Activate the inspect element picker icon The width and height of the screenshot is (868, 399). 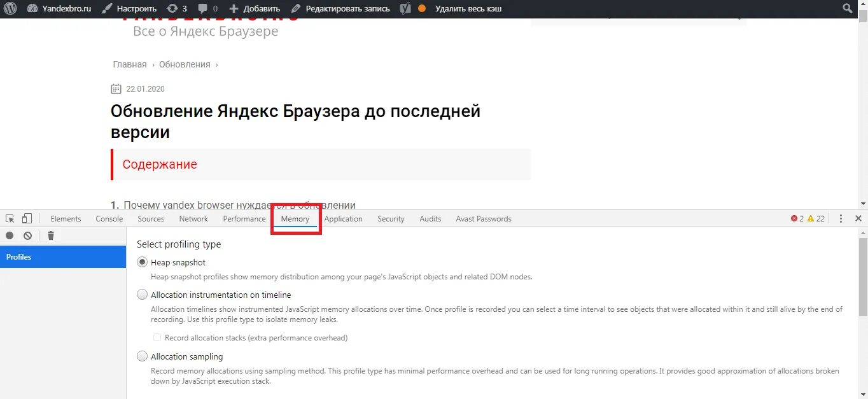pos(10,218)
